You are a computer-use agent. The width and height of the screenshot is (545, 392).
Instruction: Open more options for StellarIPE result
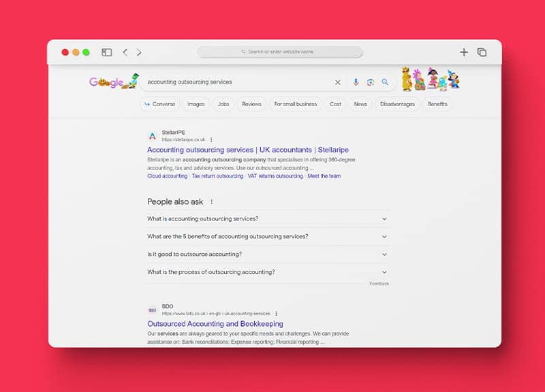click(x=211, y=140)
